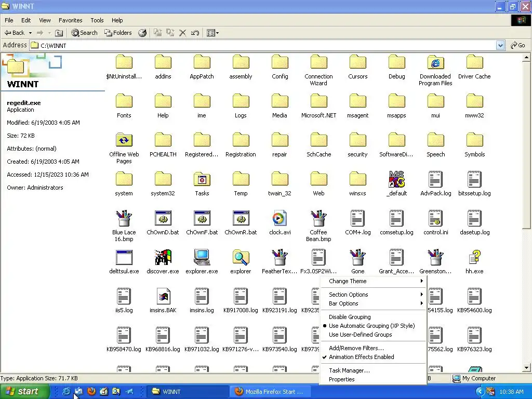Launch Internet Explorer from Quick Launch
Screen dimensions: 532x399
pyautogui.click(x=66, y=392)
